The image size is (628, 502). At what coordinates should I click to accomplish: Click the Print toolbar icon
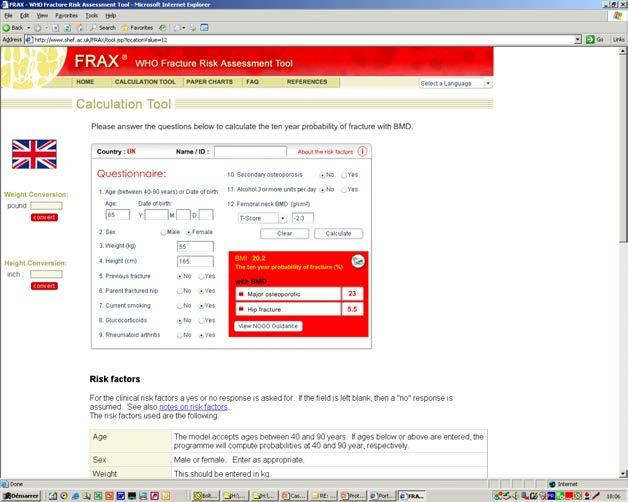pyautogui.click(x=193, y=28)
